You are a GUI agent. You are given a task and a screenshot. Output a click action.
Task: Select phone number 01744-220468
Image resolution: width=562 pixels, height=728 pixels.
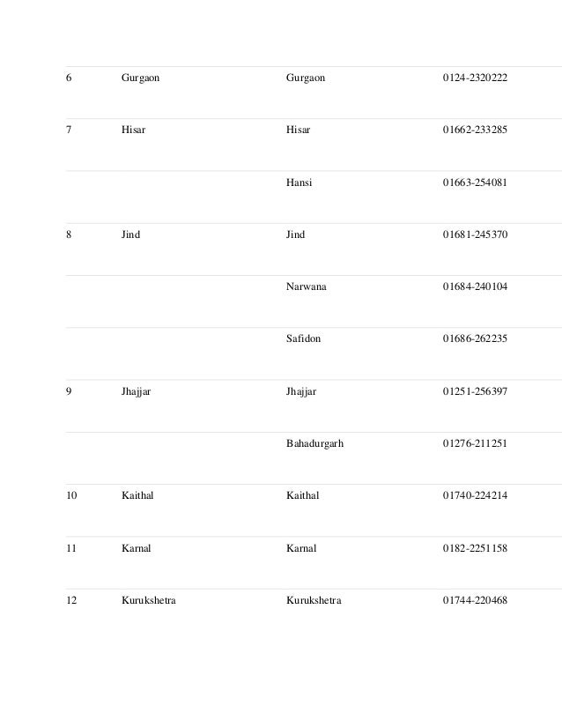pyautogui.click(x=475, y=601)
